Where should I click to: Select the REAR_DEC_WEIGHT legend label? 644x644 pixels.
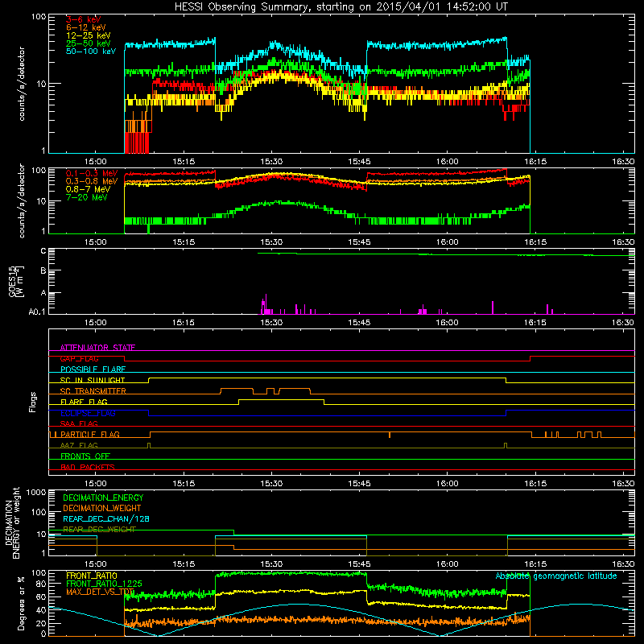99,530
